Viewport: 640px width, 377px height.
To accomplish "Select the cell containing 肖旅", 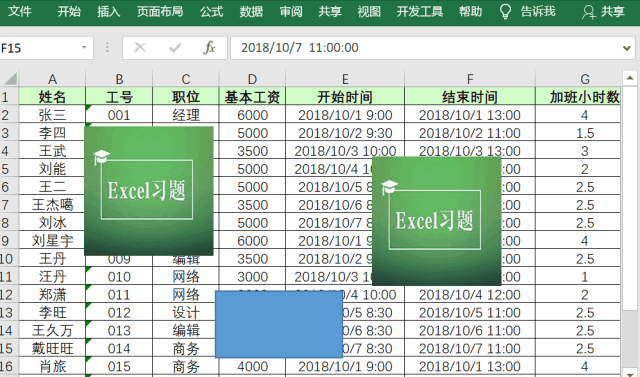I will point(52,366).
